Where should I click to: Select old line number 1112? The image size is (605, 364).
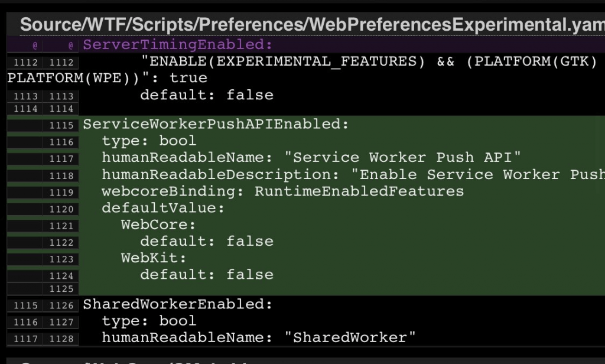click(x=25, y=62)
